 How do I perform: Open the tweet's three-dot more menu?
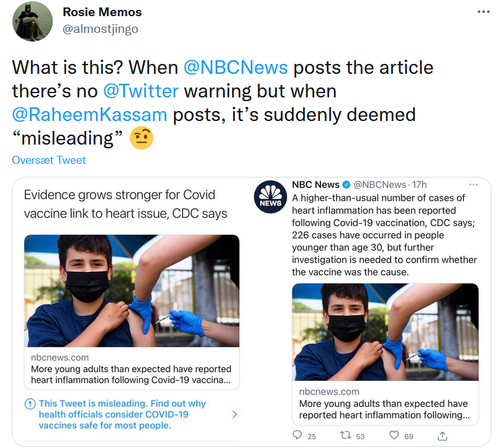click(x=483, y=12)
